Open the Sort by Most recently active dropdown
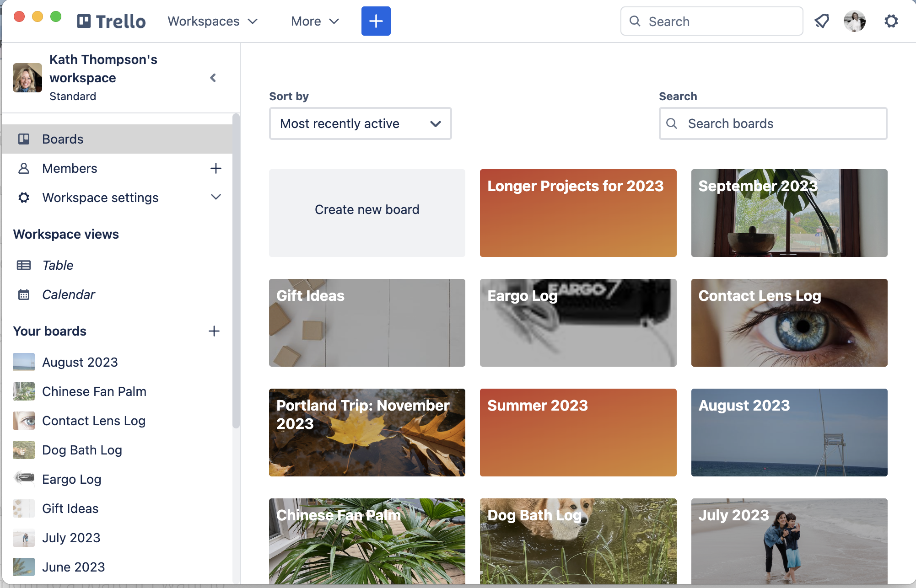The width and height of the screenshot is (916, 588). point(360,123)
